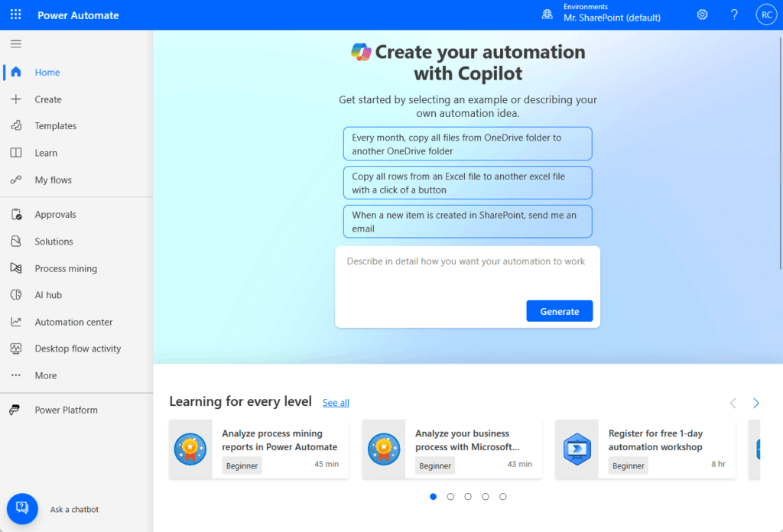This screenshot has width=783, height=532.
Task: Open Solutions in the navigation
Action: [54, 241]
